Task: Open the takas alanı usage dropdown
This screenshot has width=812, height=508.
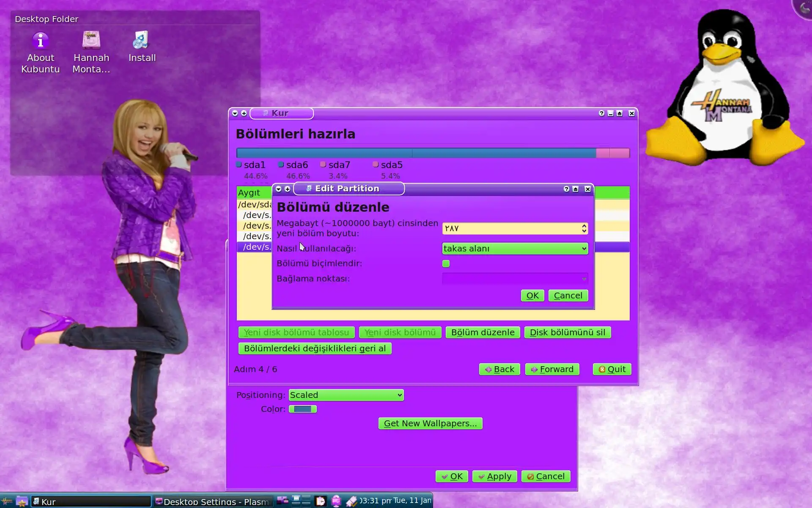Action: click(515, 248)
